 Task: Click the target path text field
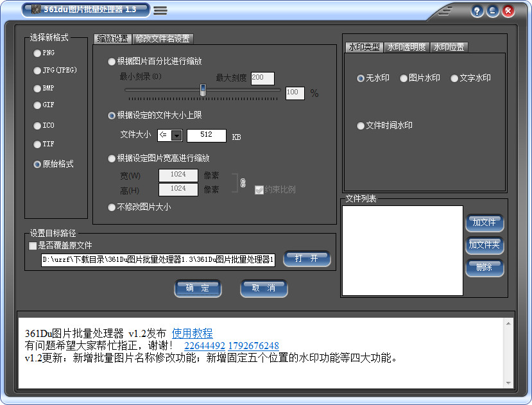tap(158, 260)
